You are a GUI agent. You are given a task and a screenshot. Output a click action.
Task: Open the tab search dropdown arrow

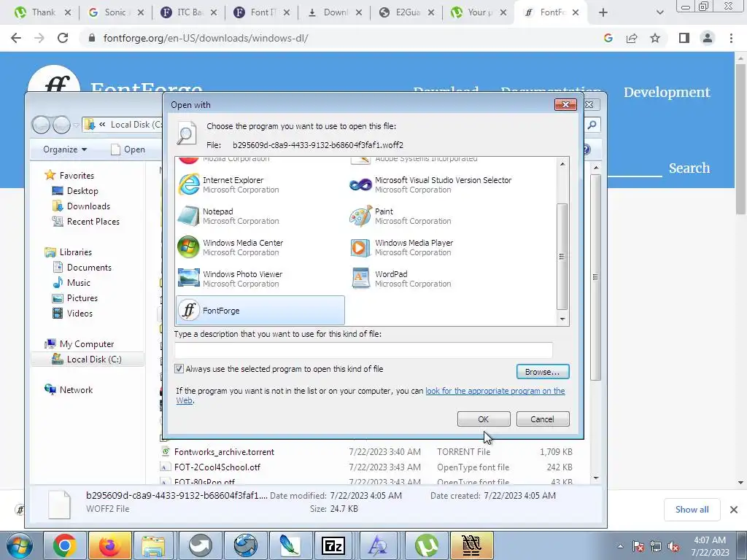pos(659,12)
